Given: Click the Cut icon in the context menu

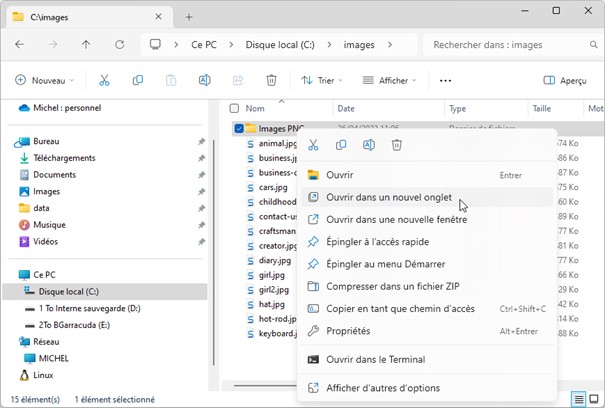Looking at the screenshot, I should point(314,146).
